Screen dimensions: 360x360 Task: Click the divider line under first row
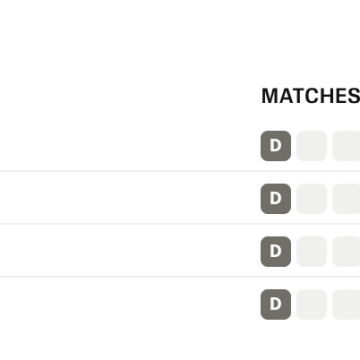tap(180, 171)
